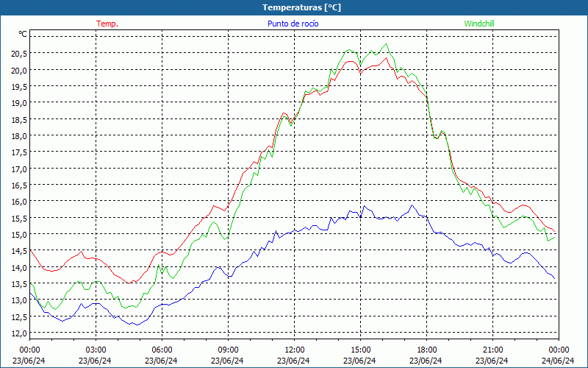Click the 16,0 y-axis value
Image resolution: width=588 pixels, height=368 pixels.
click(19, 202)
